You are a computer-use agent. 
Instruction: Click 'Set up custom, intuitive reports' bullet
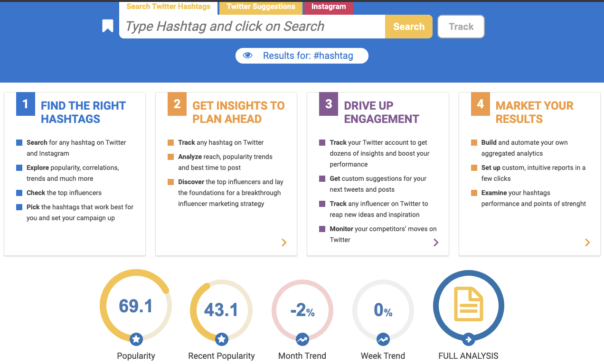tap(533, 173)
